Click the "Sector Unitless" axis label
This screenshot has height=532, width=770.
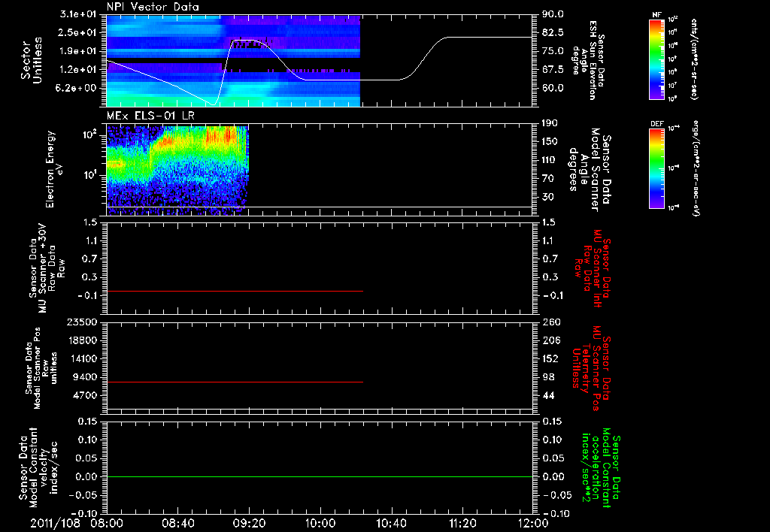[x=32, y=60]
